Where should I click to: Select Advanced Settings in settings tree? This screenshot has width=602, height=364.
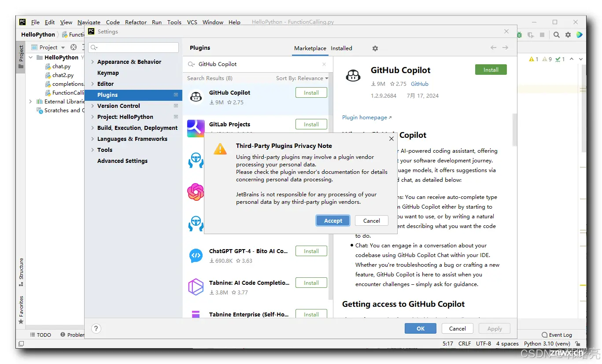122,161
